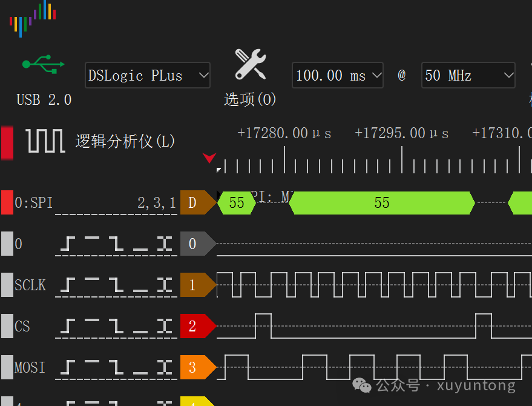Set either-edge trigger on SCLK channel
532x406 pixels.
tap(165, 285)
